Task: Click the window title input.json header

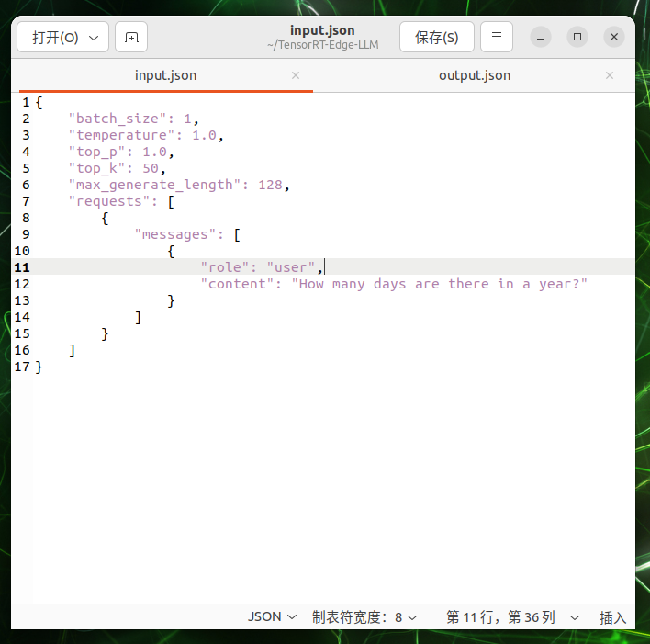Action: point(322,30)
